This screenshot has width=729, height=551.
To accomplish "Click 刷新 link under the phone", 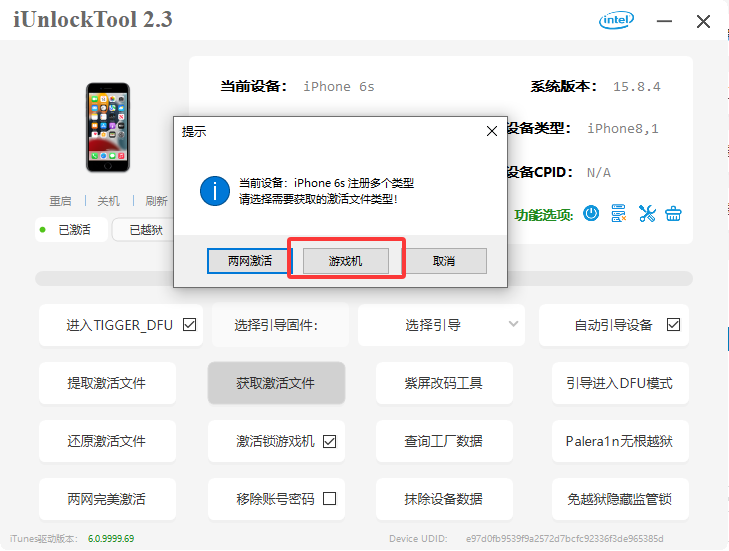I will tap(156, 201).
